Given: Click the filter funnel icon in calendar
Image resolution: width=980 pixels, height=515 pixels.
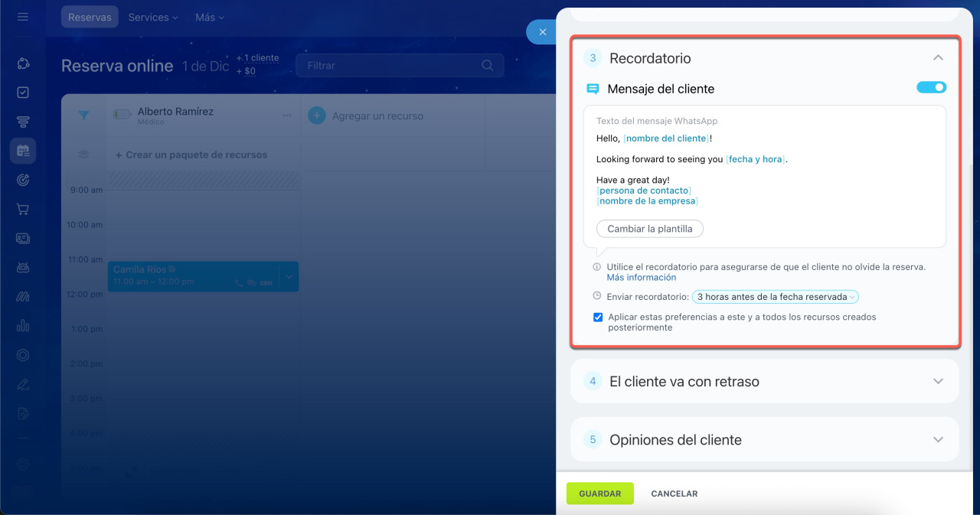Looking at the screenshot, I should 83,116.
